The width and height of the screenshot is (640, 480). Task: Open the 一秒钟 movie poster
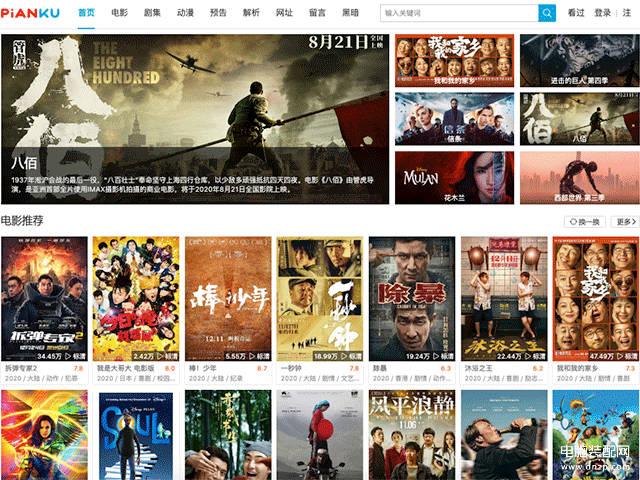(320, 299)
